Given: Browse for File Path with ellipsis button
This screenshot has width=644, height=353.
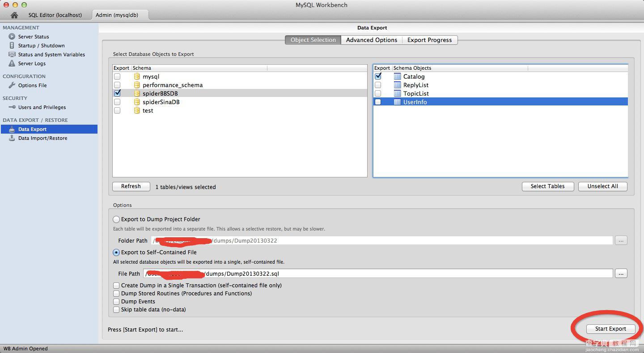Looking at the screenshot, I should (x=621, y=273).
